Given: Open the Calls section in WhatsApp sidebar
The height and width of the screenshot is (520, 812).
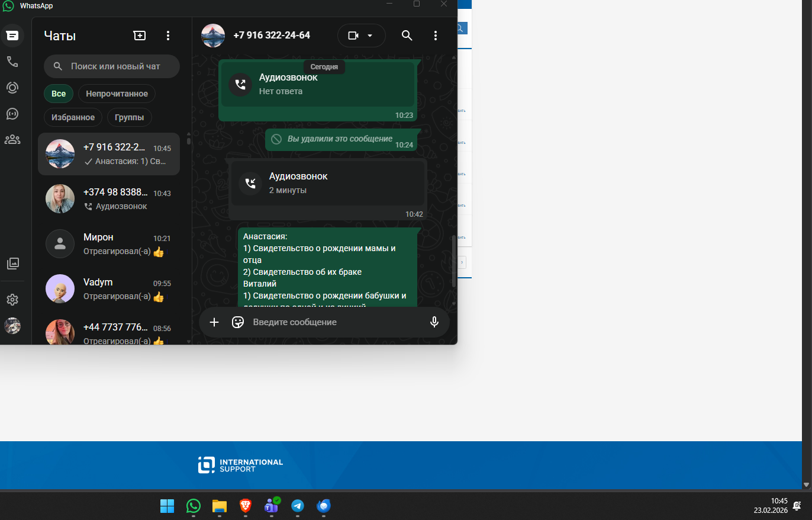Looking at the screenshot, I should [x=12, y=62].
